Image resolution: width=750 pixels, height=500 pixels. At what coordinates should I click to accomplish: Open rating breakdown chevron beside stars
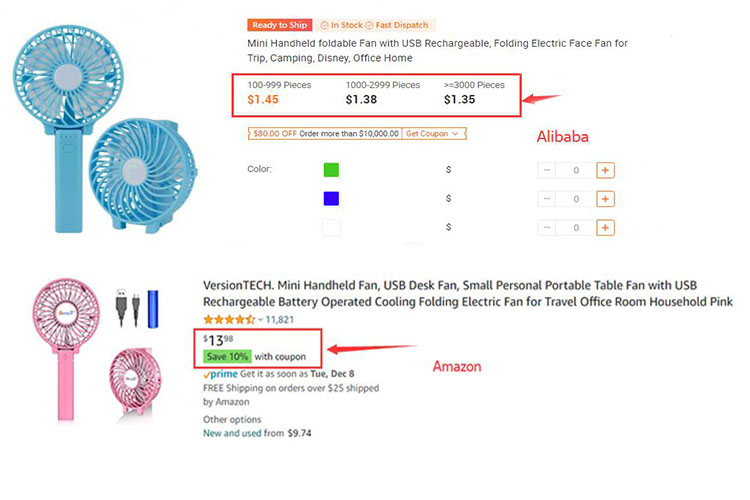(x=260, y=320)
